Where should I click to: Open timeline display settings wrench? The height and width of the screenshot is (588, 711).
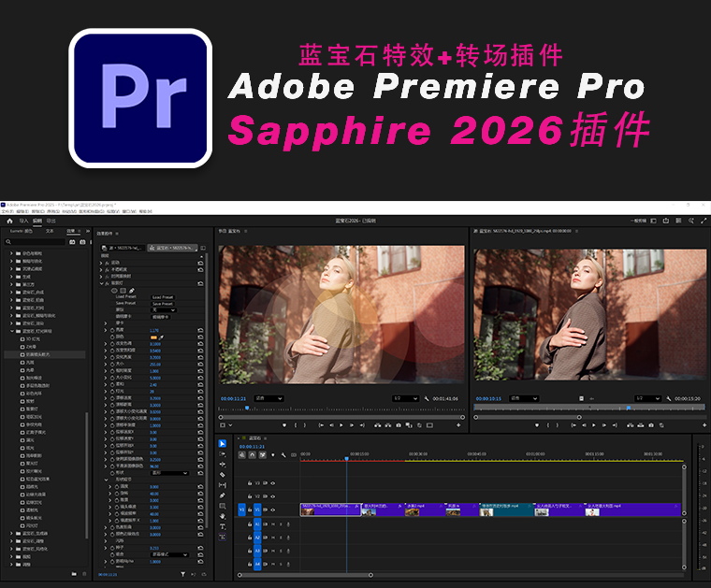(283, 455)
